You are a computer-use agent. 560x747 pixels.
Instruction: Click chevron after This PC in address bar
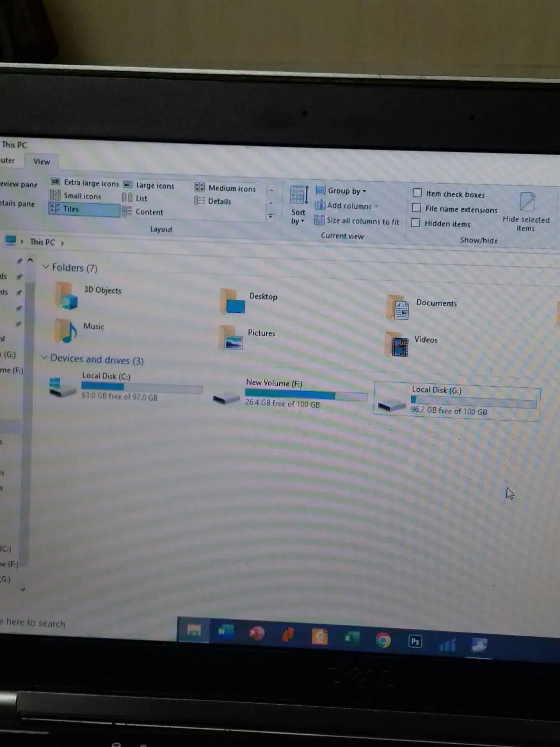pos(62,243)
